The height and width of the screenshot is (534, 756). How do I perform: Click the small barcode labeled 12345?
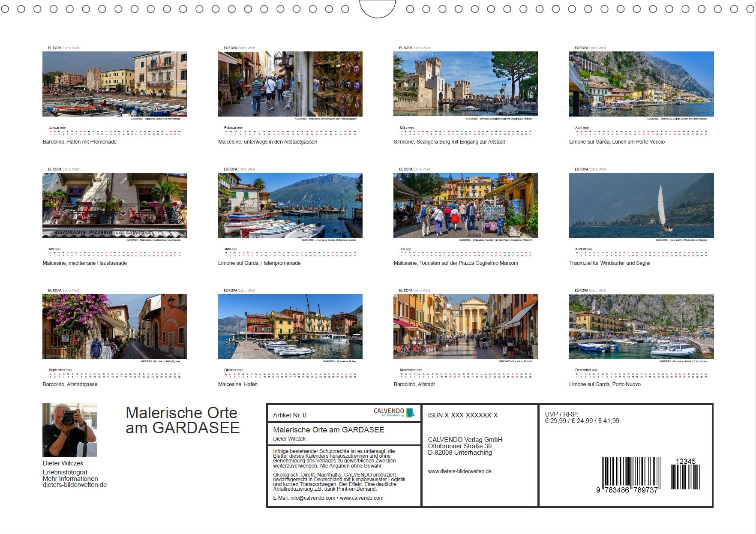685,477
